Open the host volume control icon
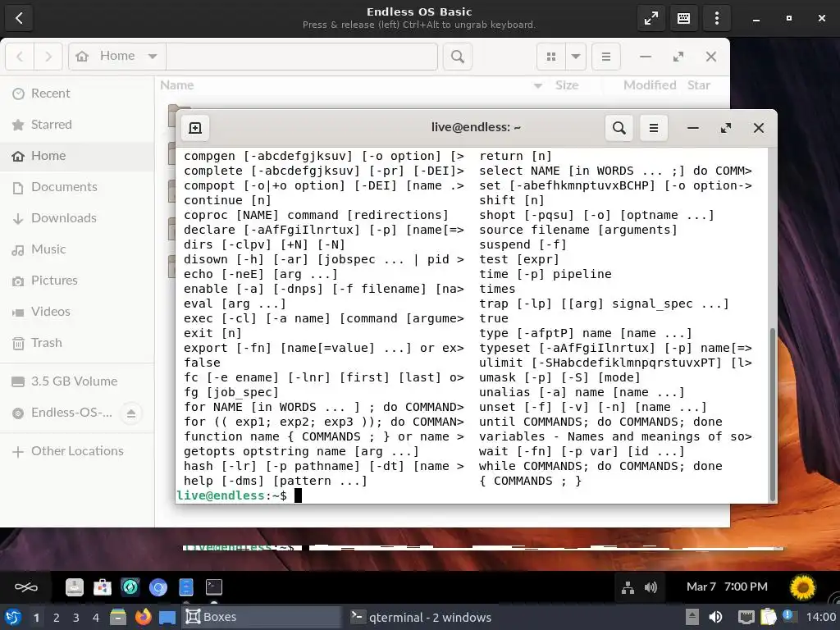The width and height of the screenshot is (840, 630). point(715,617)
